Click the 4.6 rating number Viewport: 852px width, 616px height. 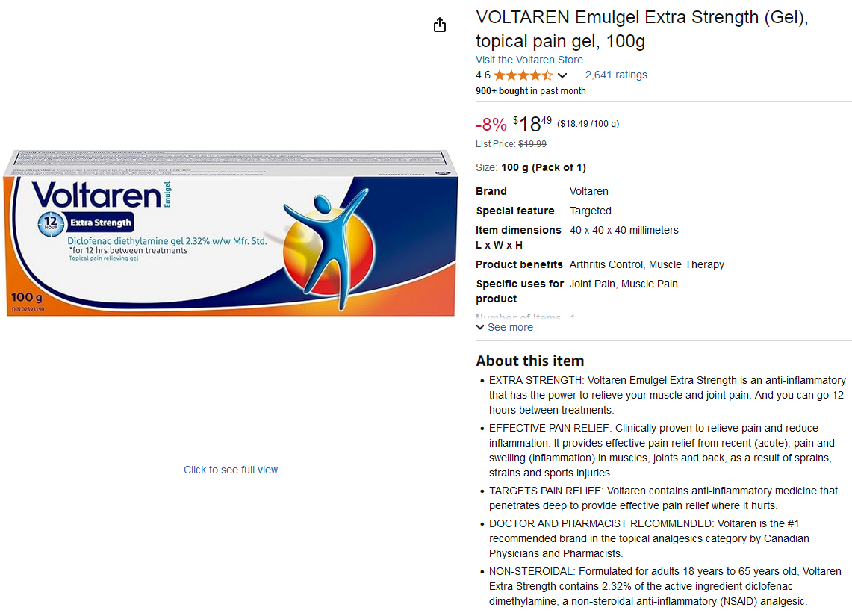(x=482, y=75)
